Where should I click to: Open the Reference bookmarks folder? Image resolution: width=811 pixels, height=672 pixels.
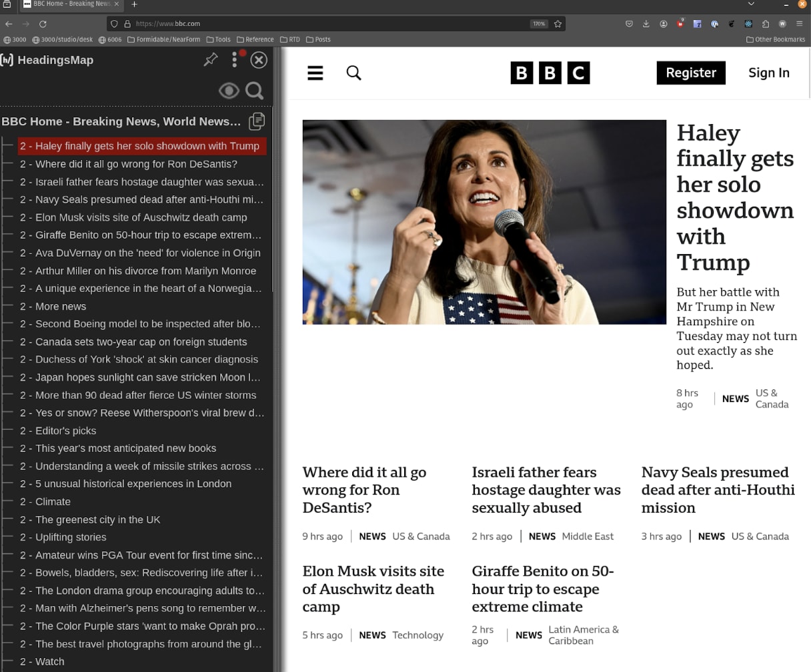coord(255,39)
